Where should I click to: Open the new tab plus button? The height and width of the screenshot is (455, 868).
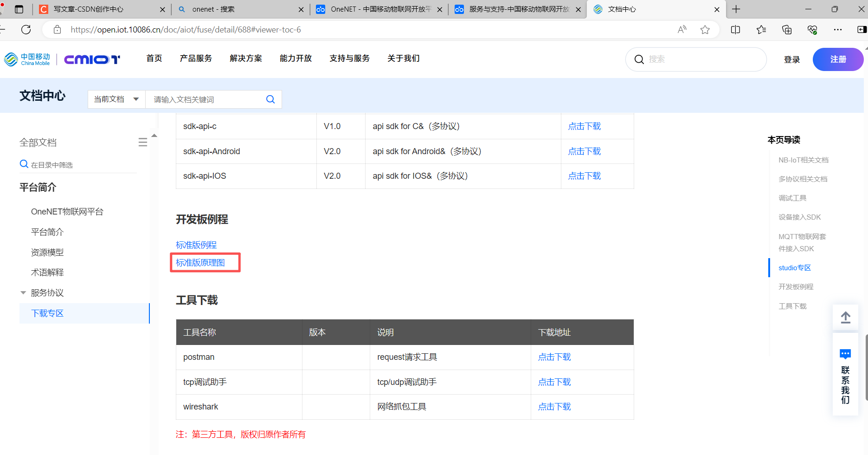736,9
